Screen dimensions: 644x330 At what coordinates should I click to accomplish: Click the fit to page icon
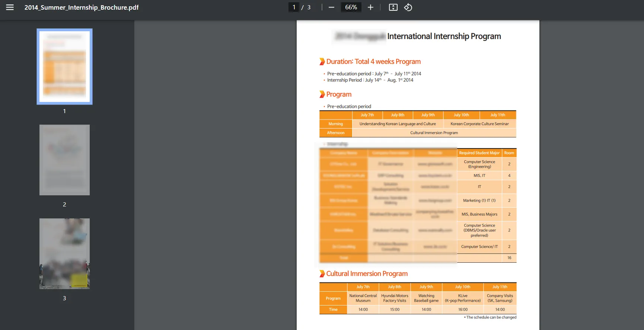pos(393,7)
